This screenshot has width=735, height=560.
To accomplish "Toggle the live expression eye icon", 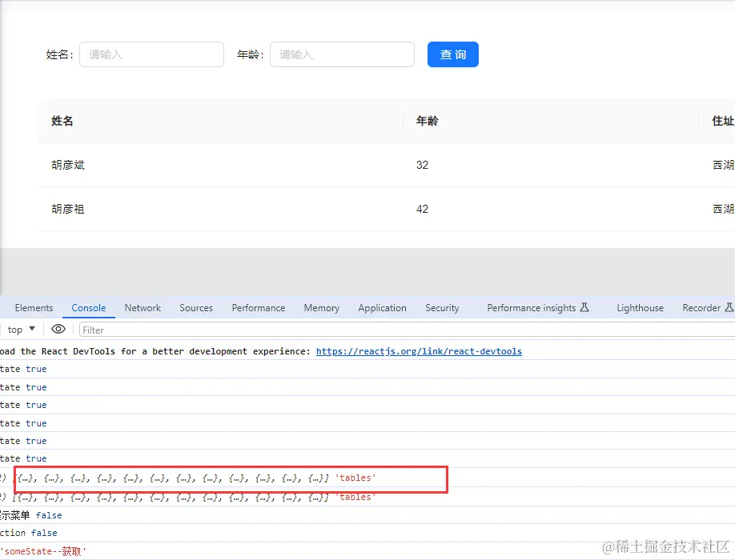I will click(x=58, y=329).
